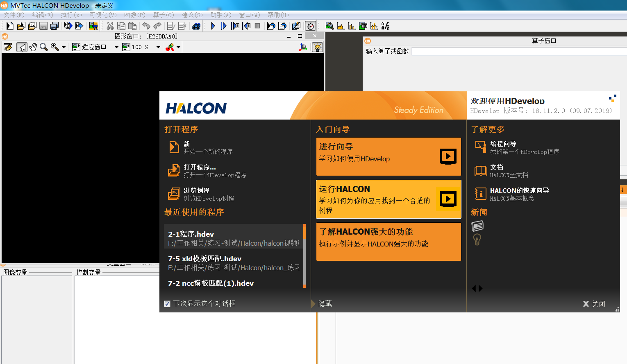The height and width of the screenshot is (364, 627).
Task: Select the arrow pointer tool in graphics window
Action: pyautogui.click(x=22, y=47)
